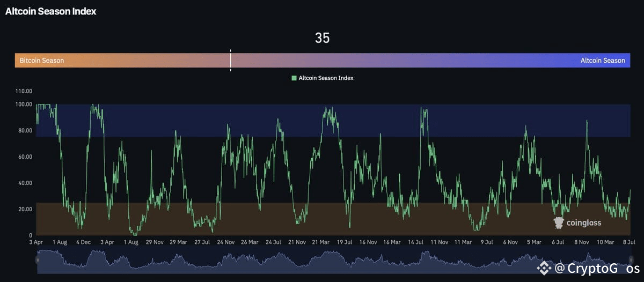Click the 'Altcoin Season Index' page title
This screenshot has height=282, width=644.
pos(51,11)
